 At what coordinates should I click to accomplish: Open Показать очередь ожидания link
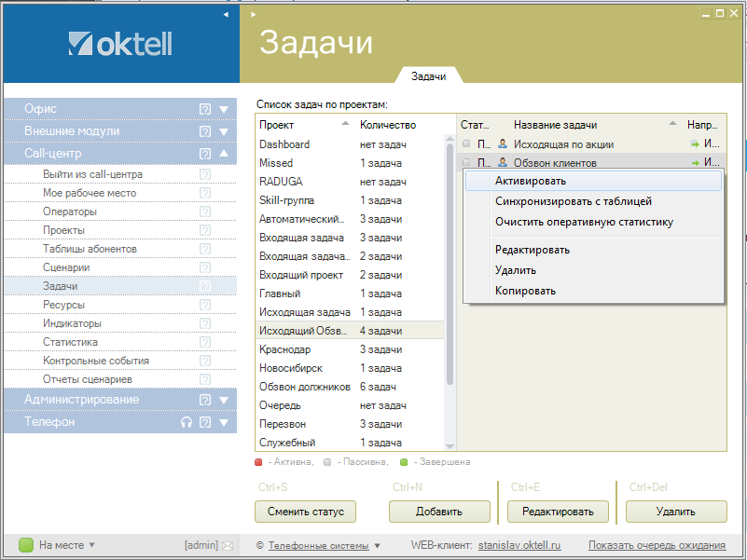(657, 545)
